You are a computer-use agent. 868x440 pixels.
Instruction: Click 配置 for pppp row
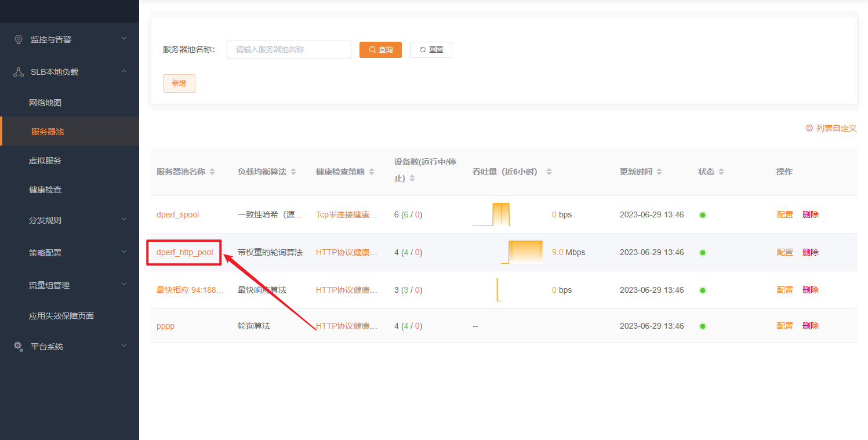tap(785, 326)
